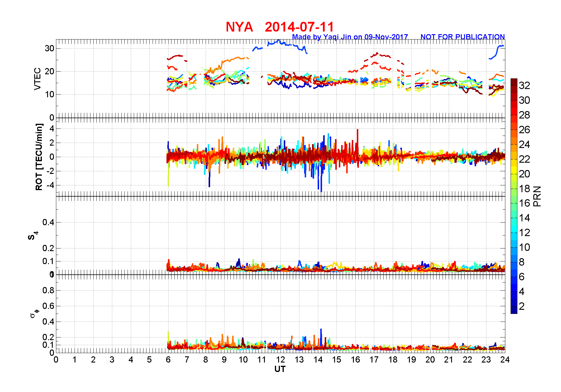561x392 pixels.
Task: Click colorbar tick label "24"
Action: tap(524, 144)
